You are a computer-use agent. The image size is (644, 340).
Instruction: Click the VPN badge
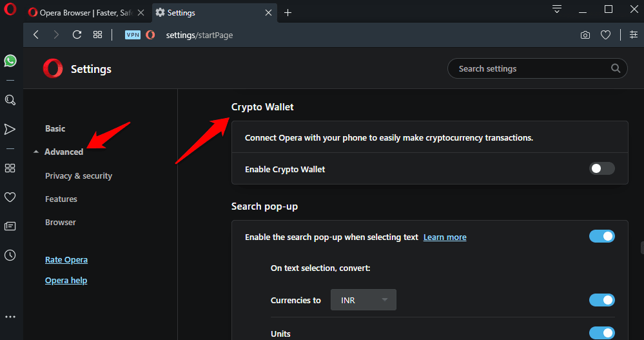tap(133, 35)
